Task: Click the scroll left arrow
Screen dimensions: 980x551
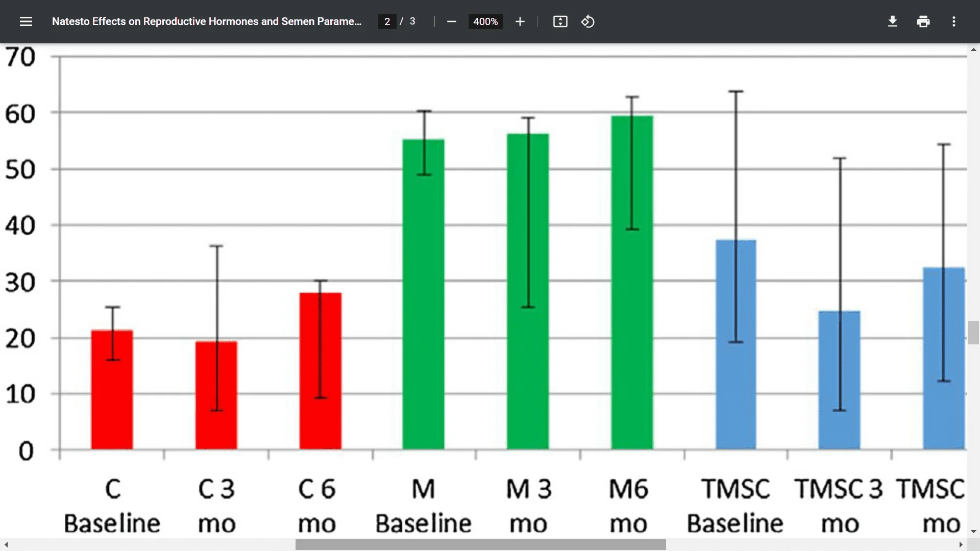Action: [x=6, y=545]
